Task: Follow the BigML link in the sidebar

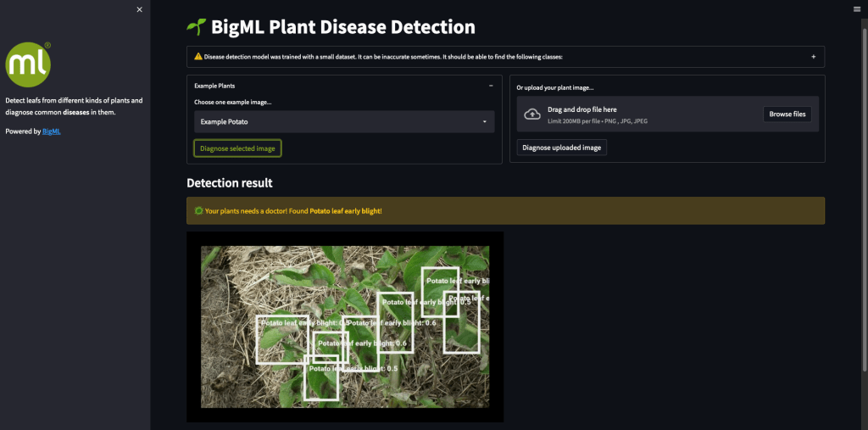Action: coord(52,131)
